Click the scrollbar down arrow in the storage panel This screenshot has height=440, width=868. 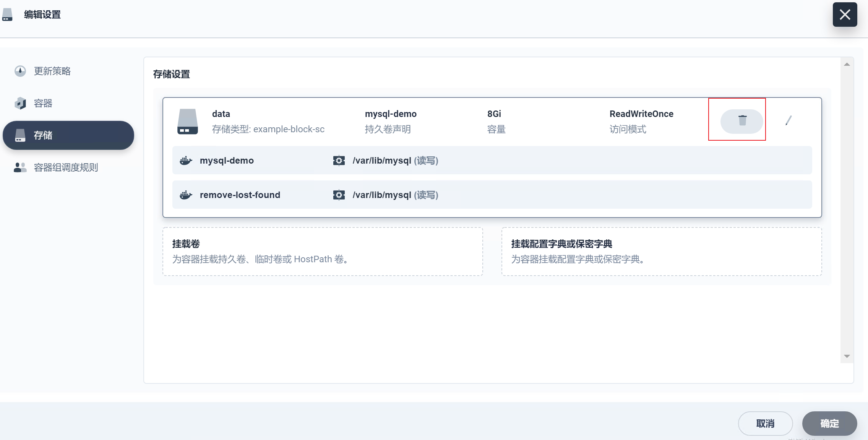847,356
